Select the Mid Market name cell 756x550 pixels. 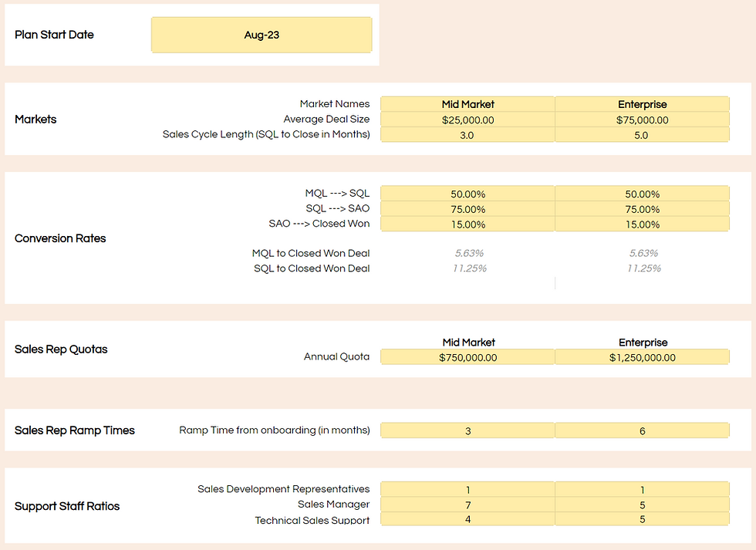[467, 104]
